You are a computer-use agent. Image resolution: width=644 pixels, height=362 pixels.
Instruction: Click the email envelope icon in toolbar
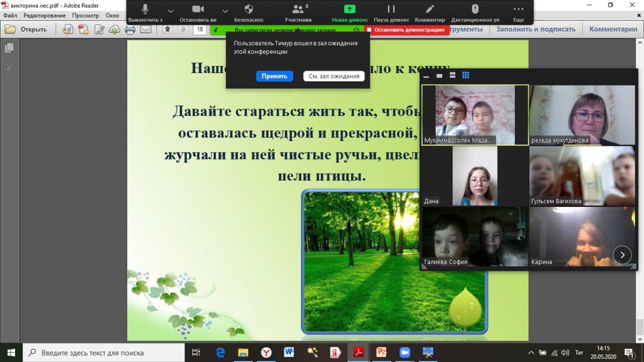[146, 29]
